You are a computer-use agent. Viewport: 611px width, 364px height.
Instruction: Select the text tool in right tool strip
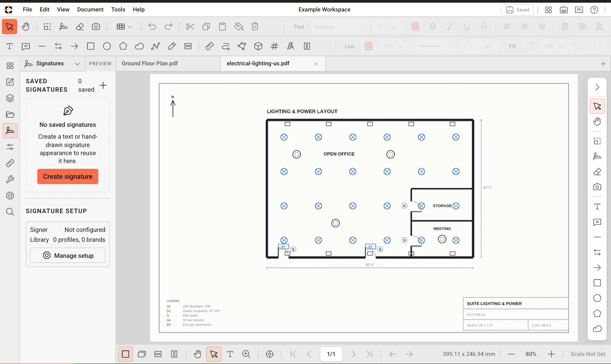click(597, 207)
